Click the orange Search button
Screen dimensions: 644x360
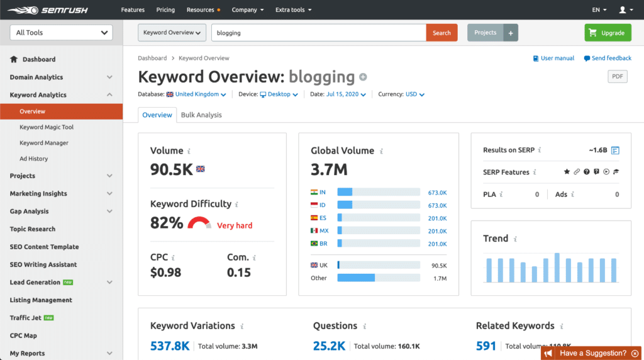(x=441, y=33)
